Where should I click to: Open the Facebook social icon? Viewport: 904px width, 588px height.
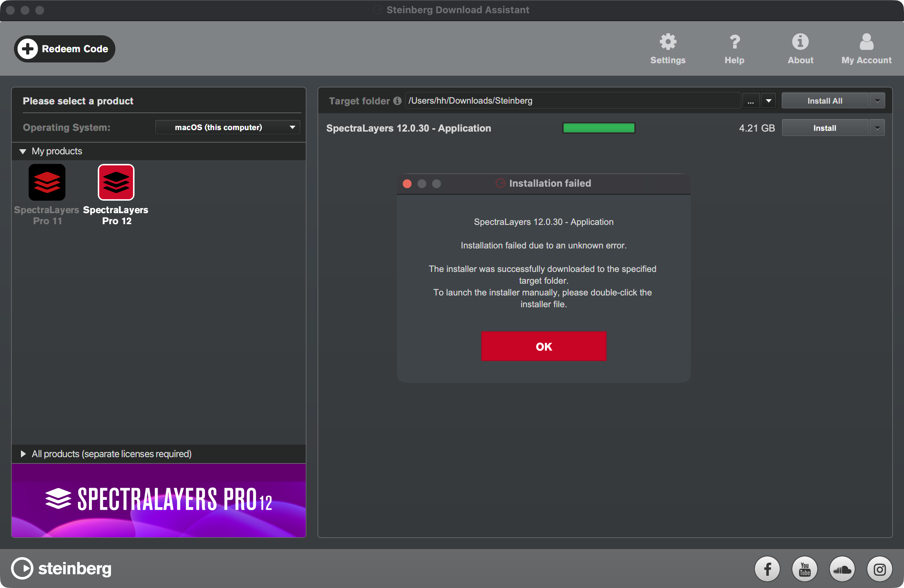767,569
